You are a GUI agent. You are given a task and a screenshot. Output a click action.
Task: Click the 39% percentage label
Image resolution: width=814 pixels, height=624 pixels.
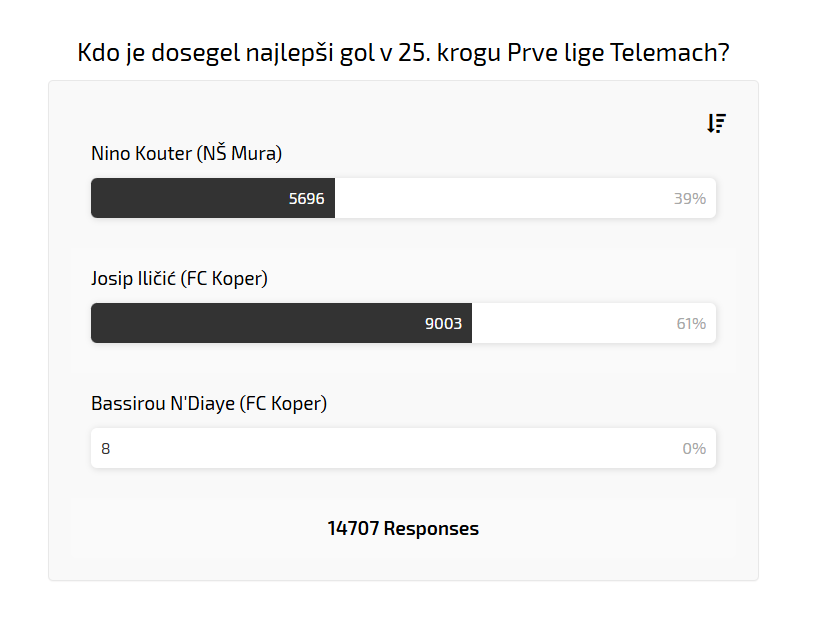tap(689, 198)
